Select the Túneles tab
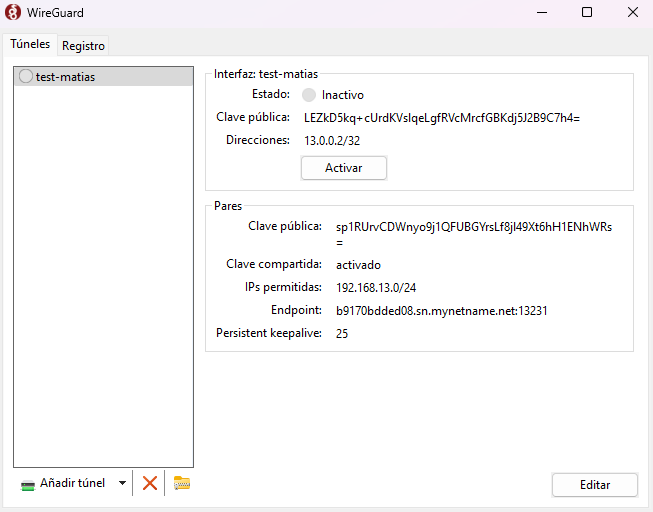The height and width of the screenshot is (512, 653). [x=30, y=45]
